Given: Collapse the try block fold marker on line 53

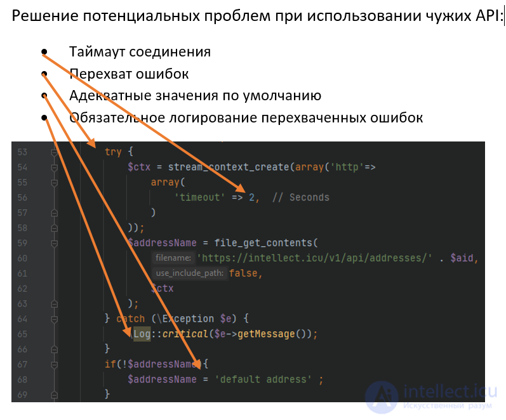Looking at the screenshot, I should point(54,152).
